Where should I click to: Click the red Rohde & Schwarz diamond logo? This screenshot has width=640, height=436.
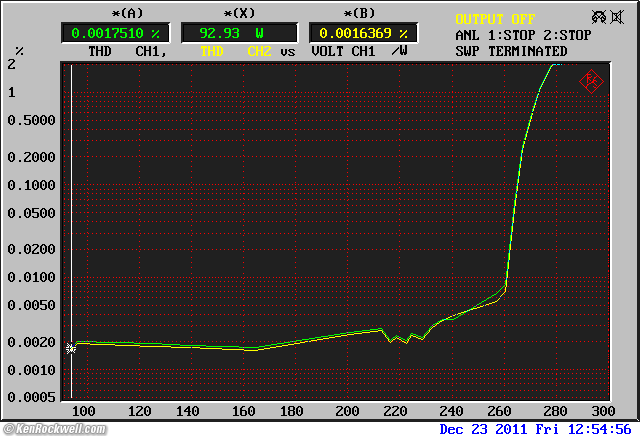[x=591, y=80]
